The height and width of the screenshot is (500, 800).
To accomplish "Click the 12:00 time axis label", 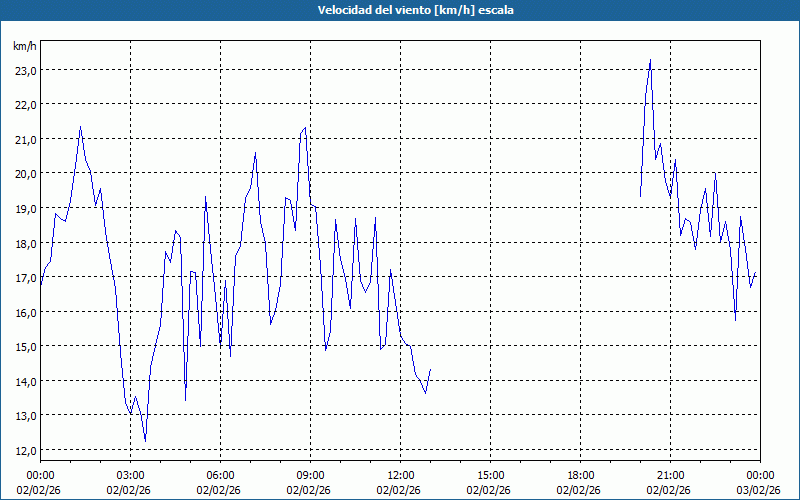I will point(400,474).
